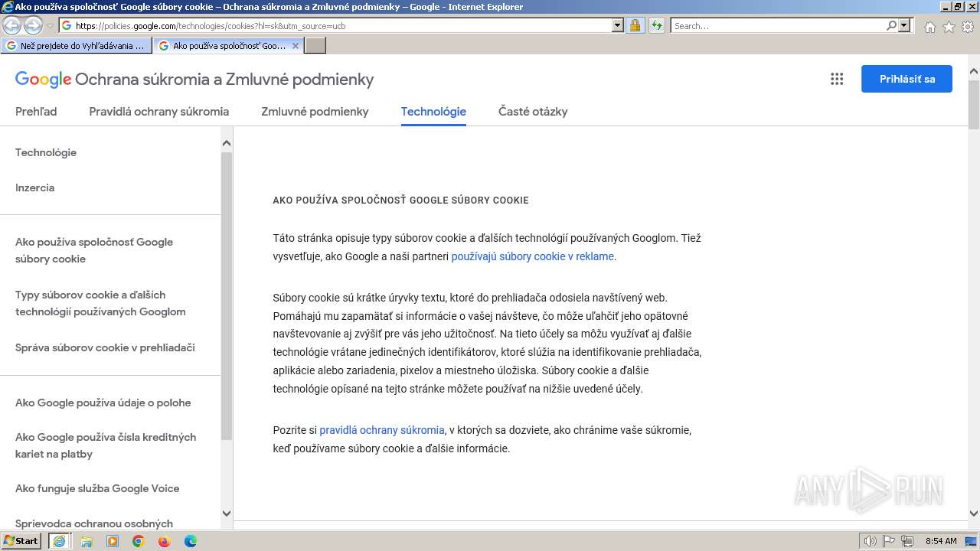Viewport: 980px width, 551px height.
Task: Click the search magnifier icon
Action: (x=891, y=25)
